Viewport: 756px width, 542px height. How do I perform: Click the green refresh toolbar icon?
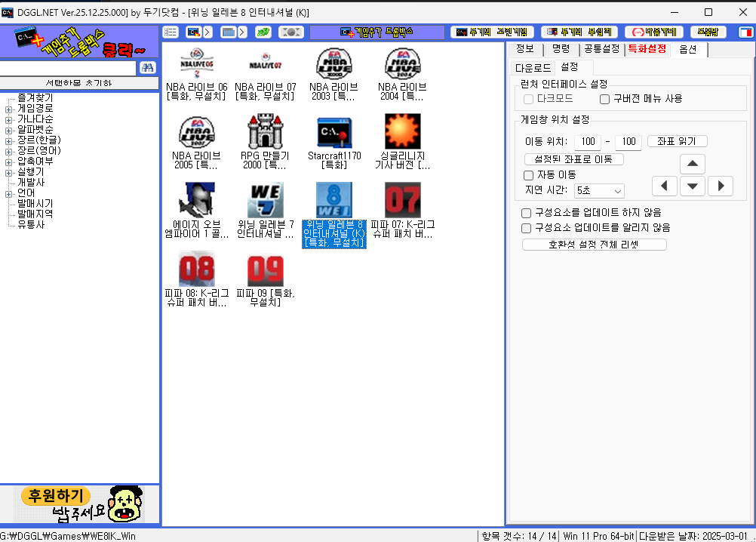tap(263, 32)
